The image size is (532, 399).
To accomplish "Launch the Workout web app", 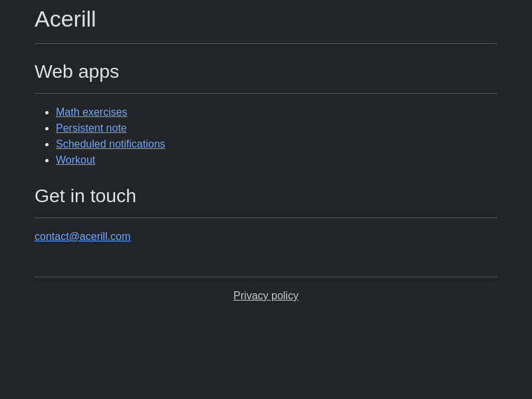I will 75,160.
